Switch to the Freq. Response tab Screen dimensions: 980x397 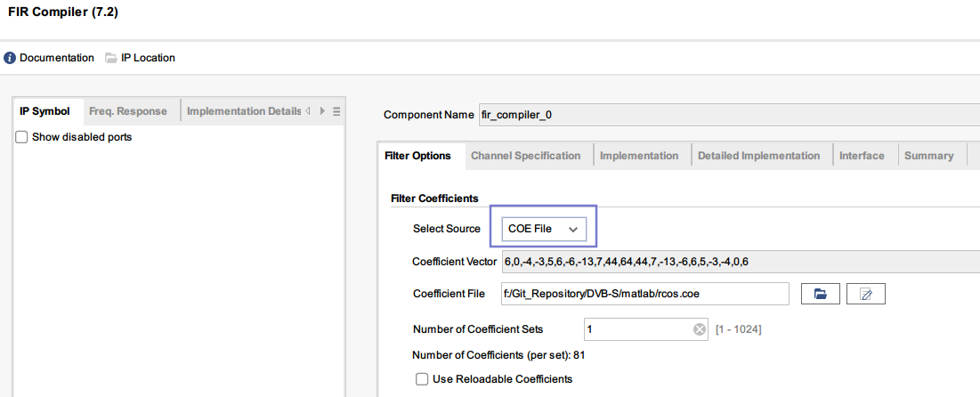pyautogui.click(x=127, y=111)
